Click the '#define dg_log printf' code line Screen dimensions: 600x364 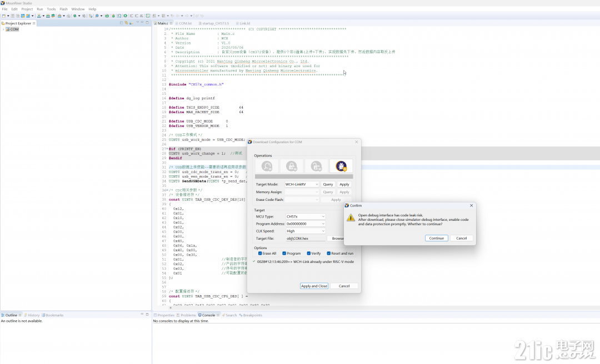click(192, 98)
